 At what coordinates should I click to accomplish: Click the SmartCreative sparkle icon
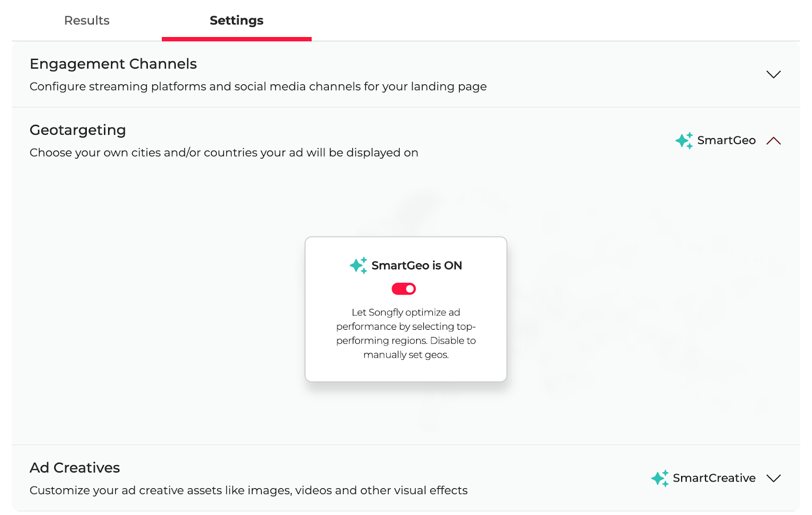coord(660,478)
